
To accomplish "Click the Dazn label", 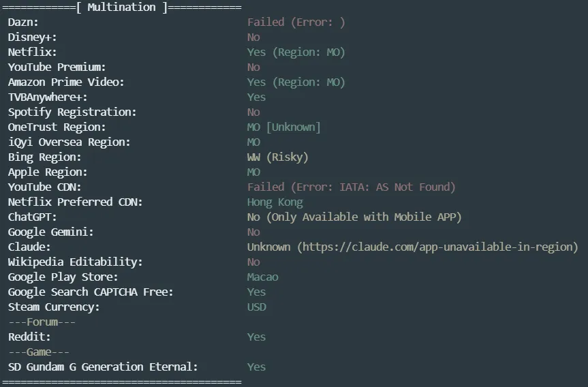I will coord(23,22).
